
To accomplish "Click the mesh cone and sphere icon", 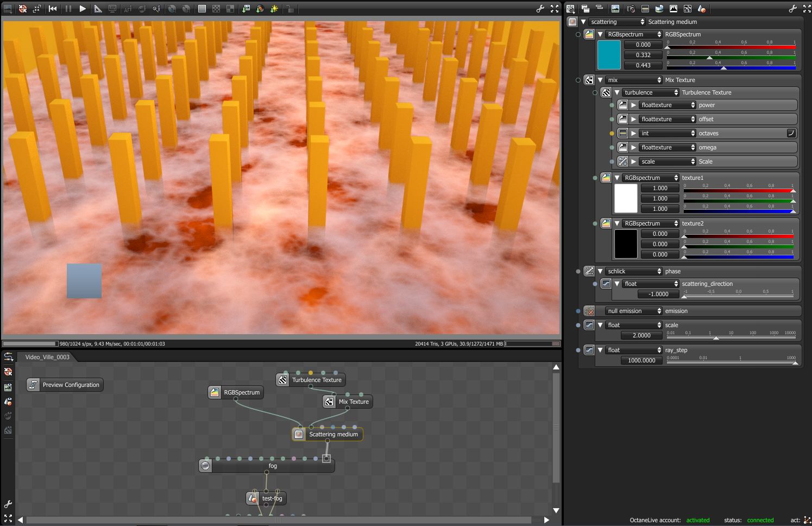I will (x=702, y=9).
